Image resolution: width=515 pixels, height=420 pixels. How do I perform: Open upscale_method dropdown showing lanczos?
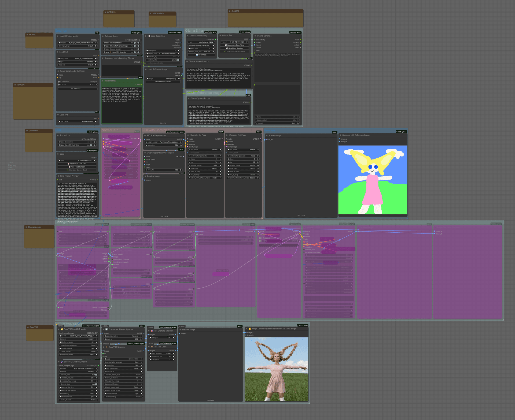coord(123,336)
